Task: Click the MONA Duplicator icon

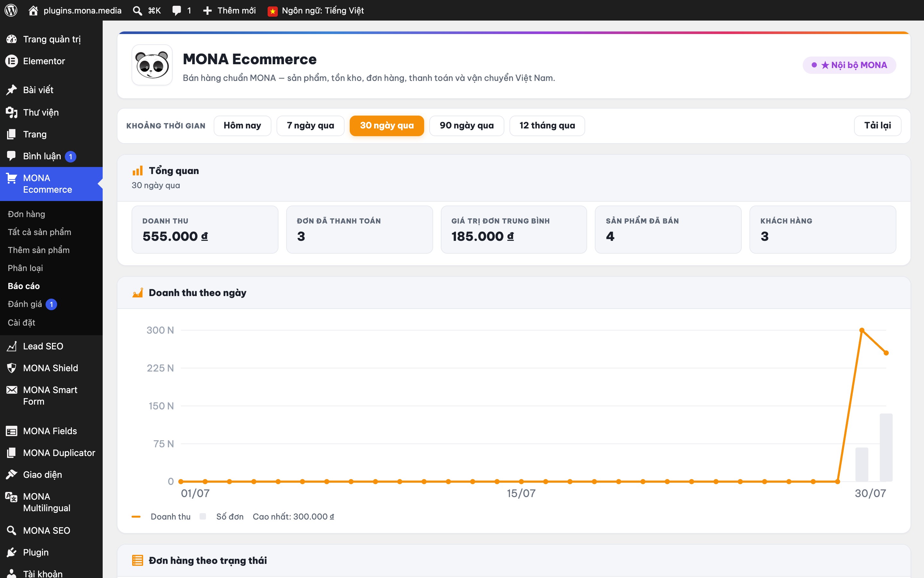Action: (12, 453)
